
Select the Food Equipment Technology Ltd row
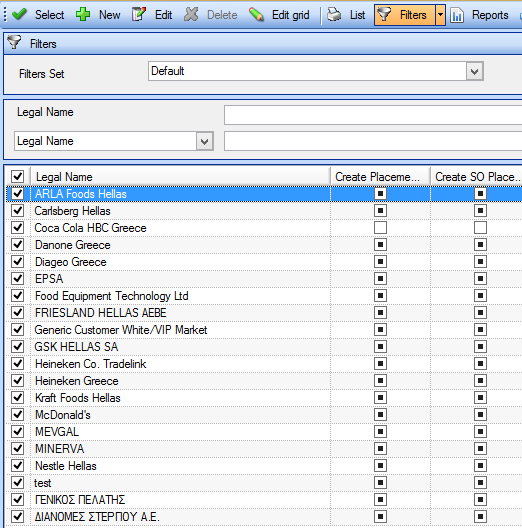tap(264, 296)
